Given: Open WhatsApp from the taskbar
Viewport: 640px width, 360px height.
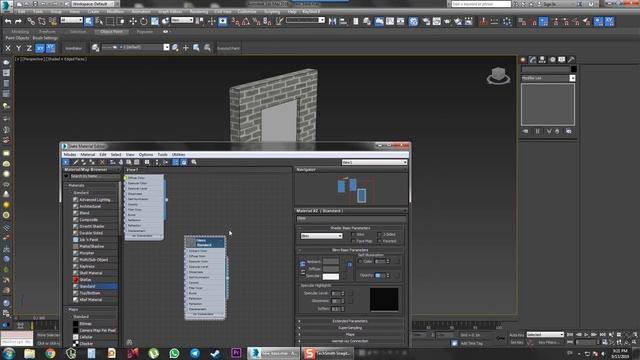Looking at the screenshot, I should pos(174,353).
